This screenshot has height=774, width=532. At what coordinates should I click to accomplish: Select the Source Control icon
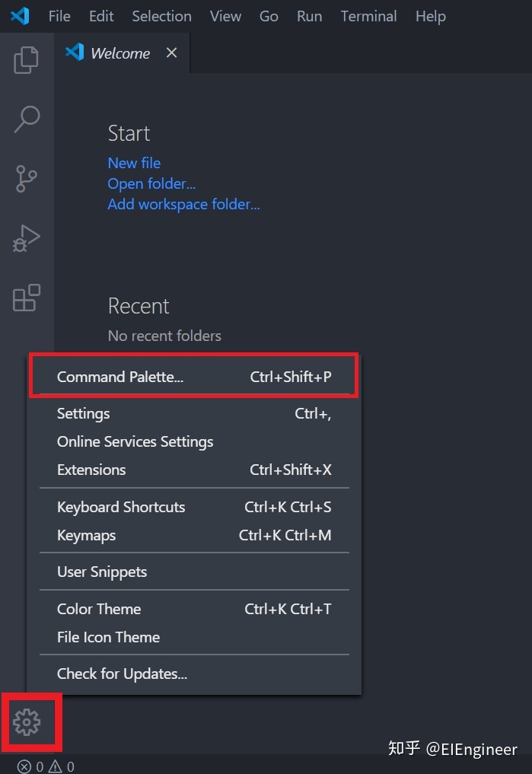click(27, 179)
